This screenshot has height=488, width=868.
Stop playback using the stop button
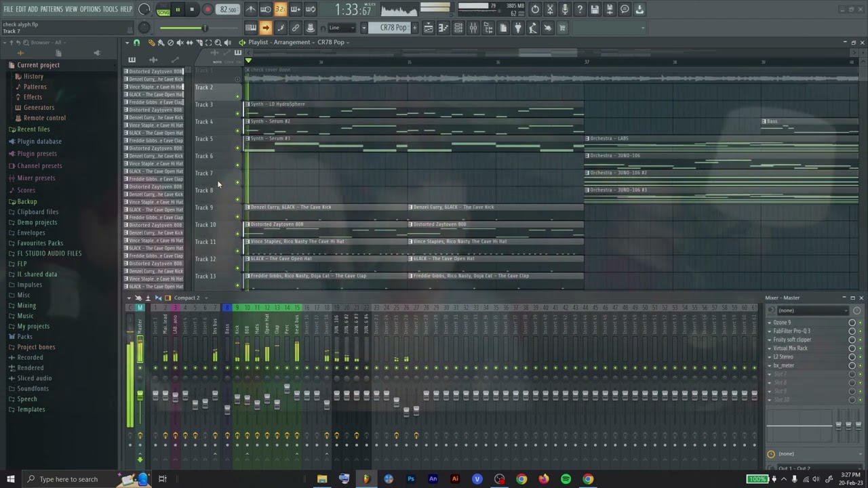192,9
